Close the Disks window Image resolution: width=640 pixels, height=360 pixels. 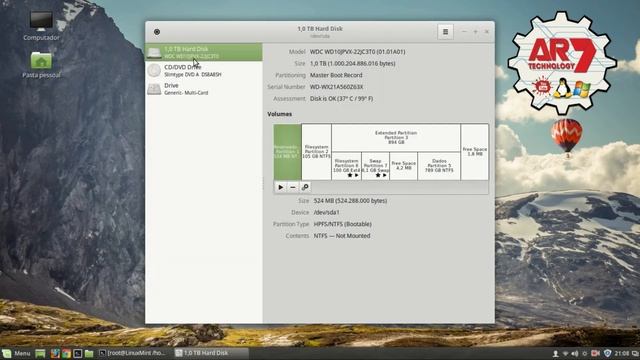click(487, 32)
